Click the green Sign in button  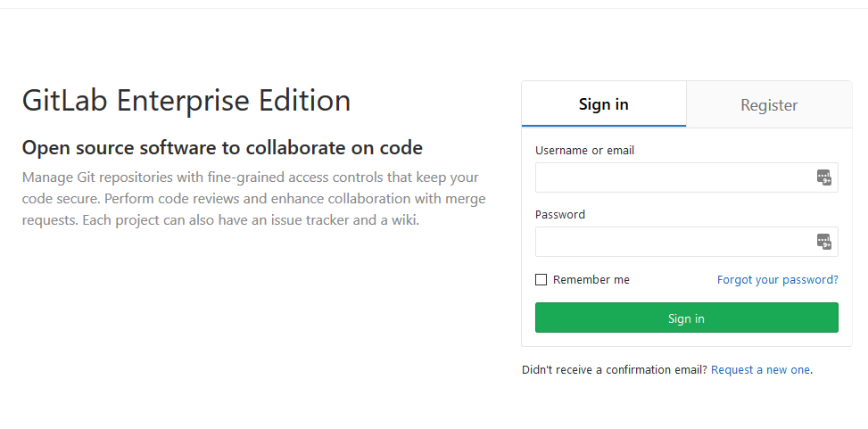(x=686, y=318)
